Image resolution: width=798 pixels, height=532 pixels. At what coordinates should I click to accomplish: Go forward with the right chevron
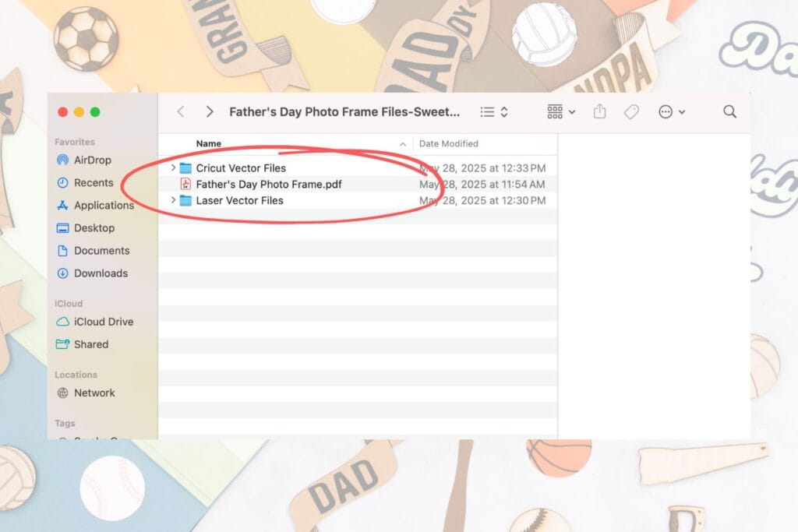click(209, 112)
